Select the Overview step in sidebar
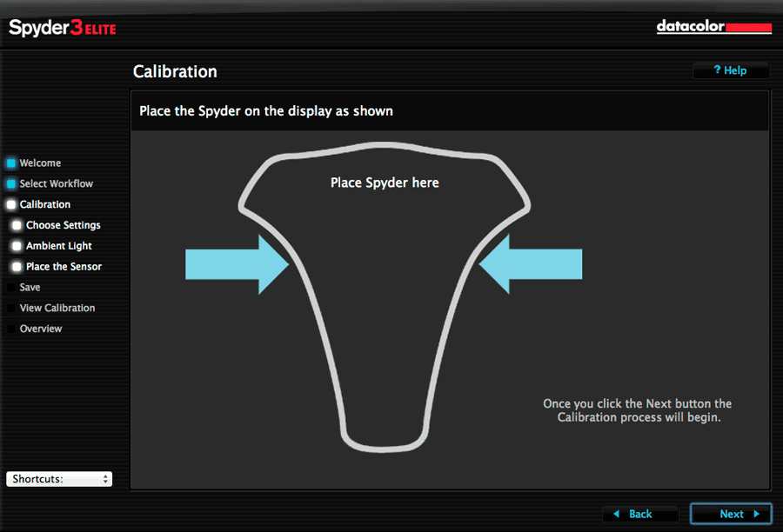Image resolution: width=783 pixels, height=532 pixels. 41,329
